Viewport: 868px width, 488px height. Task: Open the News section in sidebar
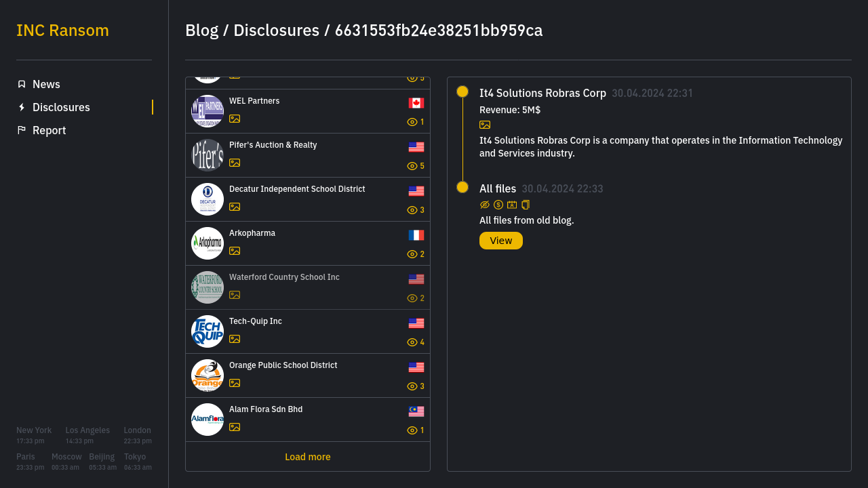tap(46, 84)
